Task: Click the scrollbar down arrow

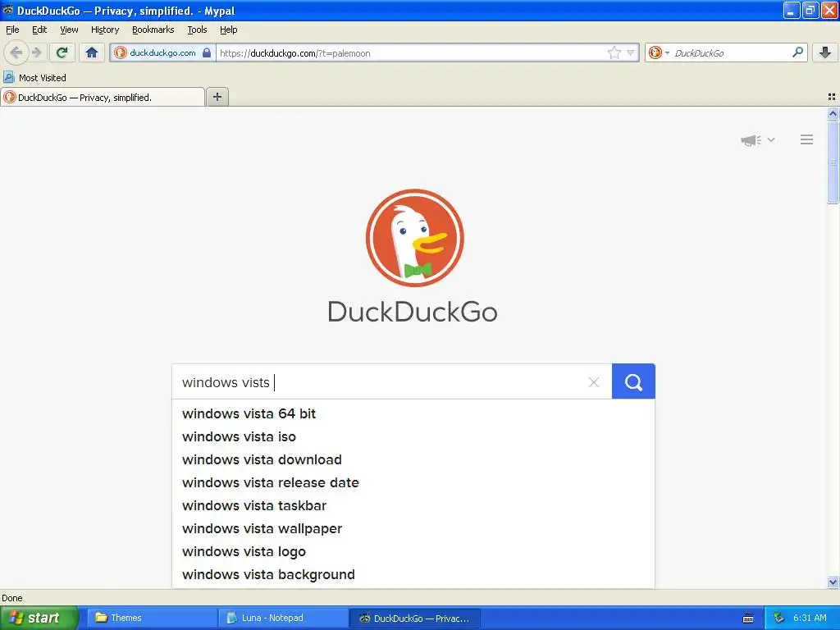Action: pyautogui.click(x=833, y=582)
